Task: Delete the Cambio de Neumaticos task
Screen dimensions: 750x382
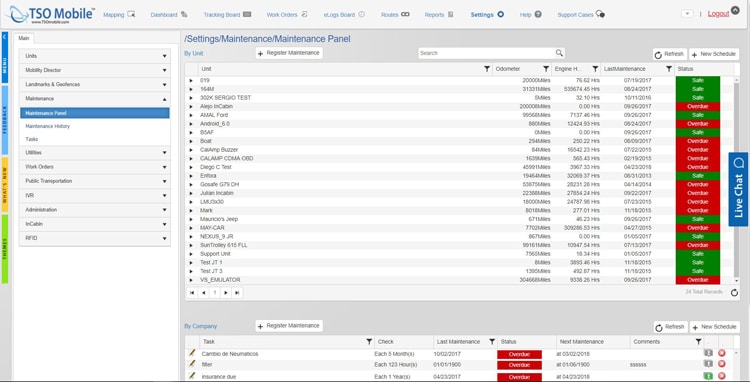Action: pyautogui.click(x=722, y=353)
